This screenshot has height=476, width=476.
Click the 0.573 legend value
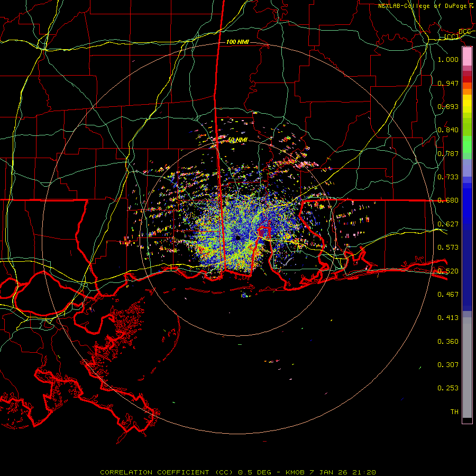[448, 248]
